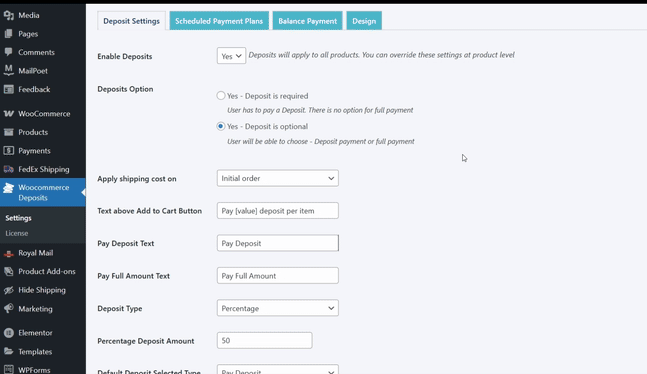Image resolution: width=647 pixels, height=374 pixels.
Task: Click the Pay Full Amount Text input
Action: [x=278, y=275]
